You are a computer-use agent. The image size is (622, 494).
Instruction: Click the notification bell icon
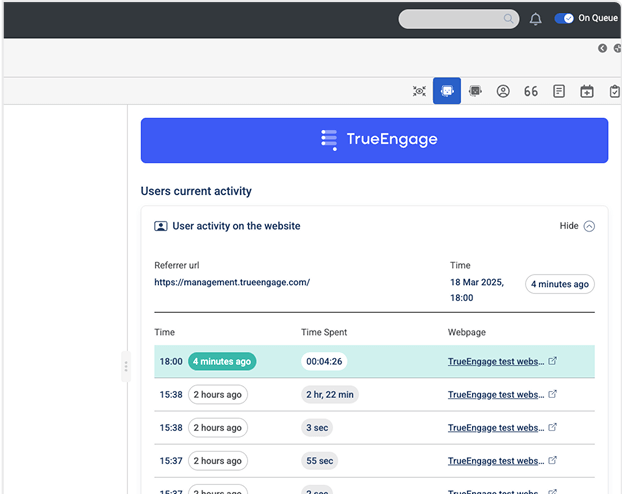point(536,19)
